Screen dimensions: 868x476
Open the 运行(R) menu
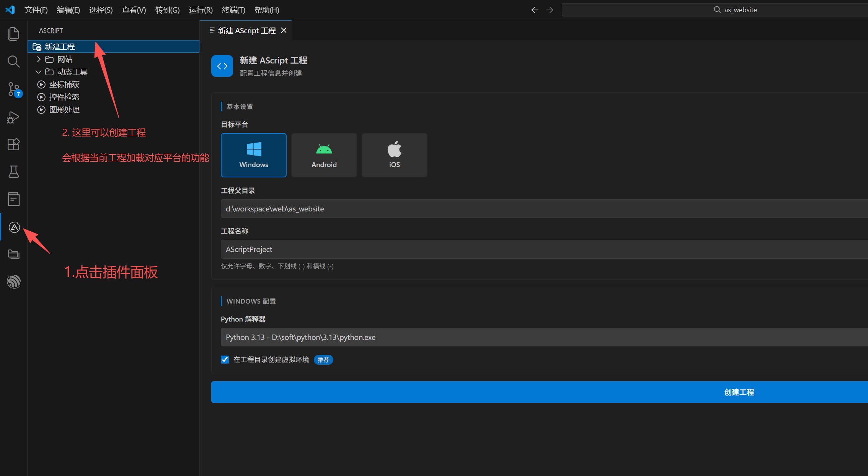[x=201, y=10]
